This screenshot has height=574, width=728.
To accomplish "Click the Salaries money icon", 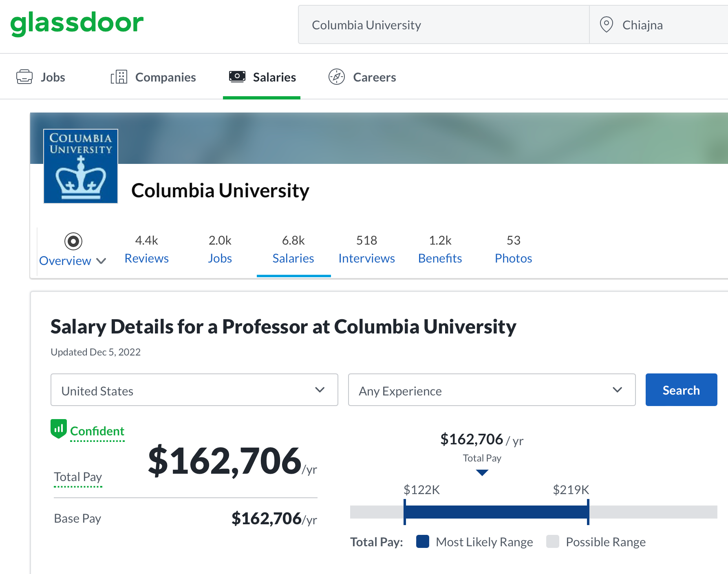I will (237, 76).
